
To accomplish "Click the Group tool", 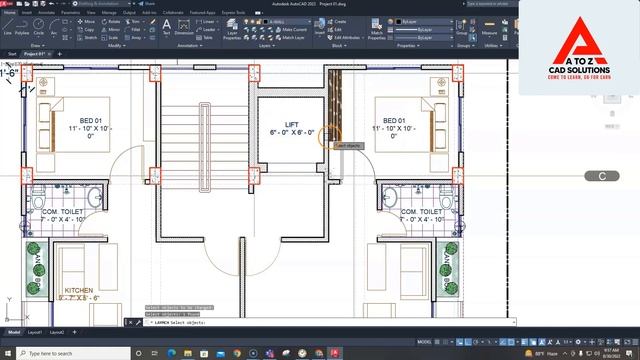I will (462, 27).
